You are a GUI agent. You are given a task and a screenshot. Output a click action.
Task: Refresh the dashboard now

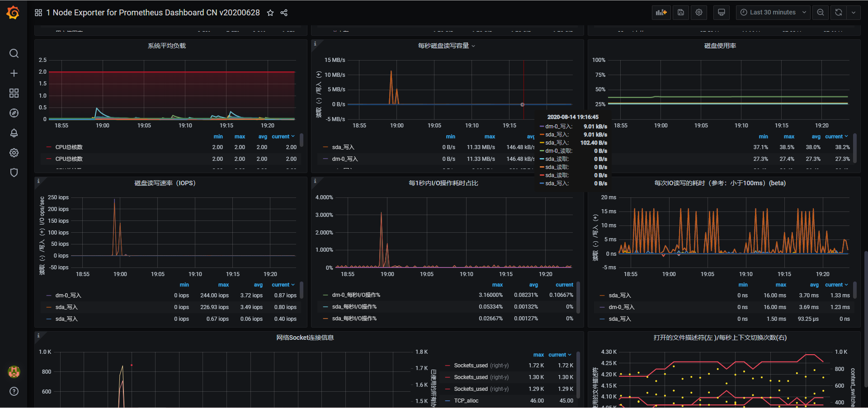839,13
